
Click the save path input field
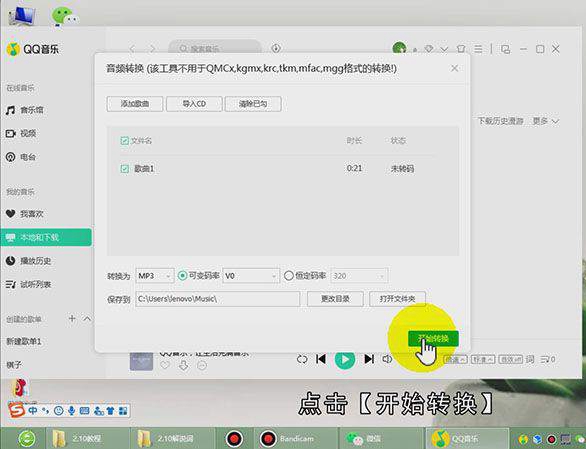218,299
